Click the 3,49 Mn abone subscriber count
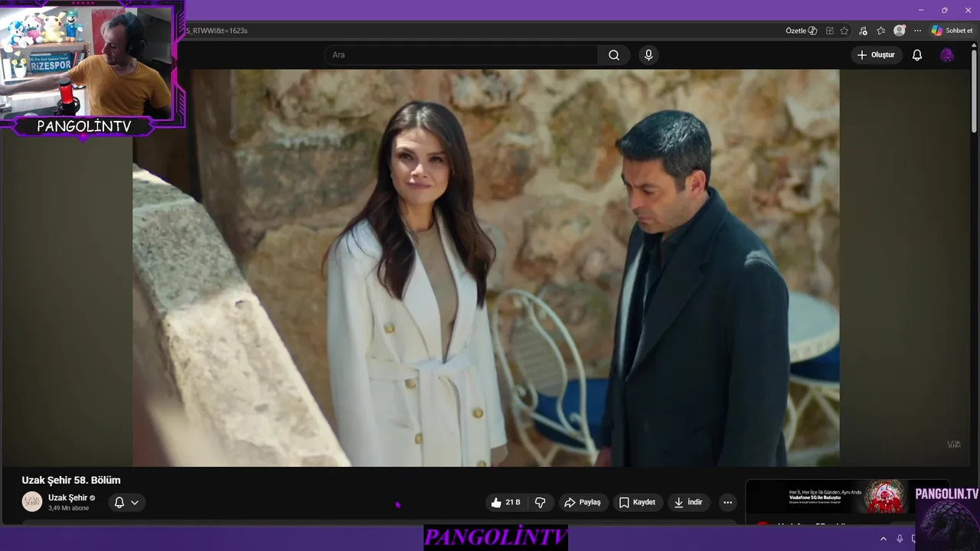Image resolution: width=980 pixels, height=551 pixels. pyautogui.click(x=68, y=508)
